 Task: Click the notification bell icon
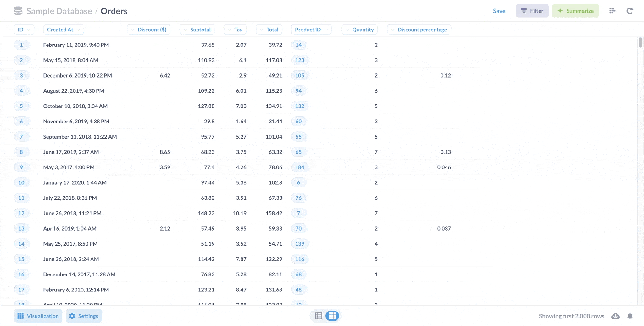pyautogui.click(x=630, y=316)
